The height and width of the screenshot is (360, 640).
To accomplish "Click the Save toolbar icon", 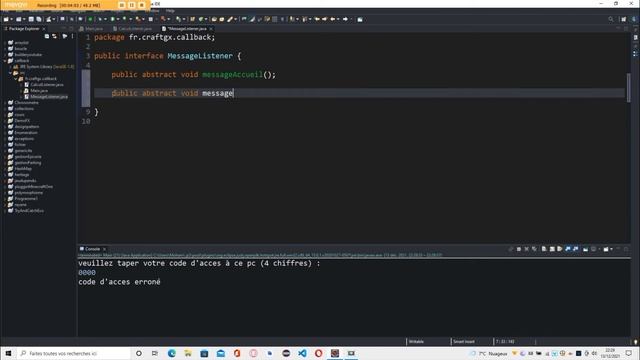I will click(x=31, y=19).
